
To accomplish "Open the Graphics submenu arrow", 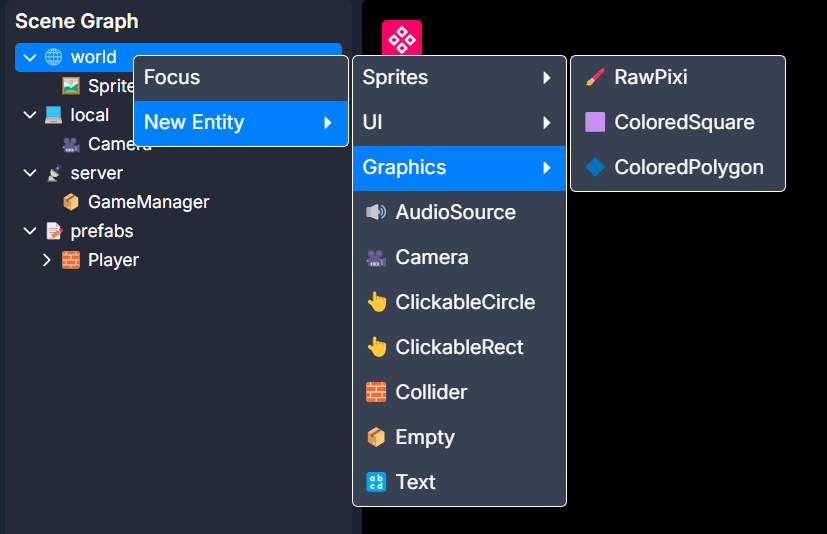I will [x=547, y=168].
